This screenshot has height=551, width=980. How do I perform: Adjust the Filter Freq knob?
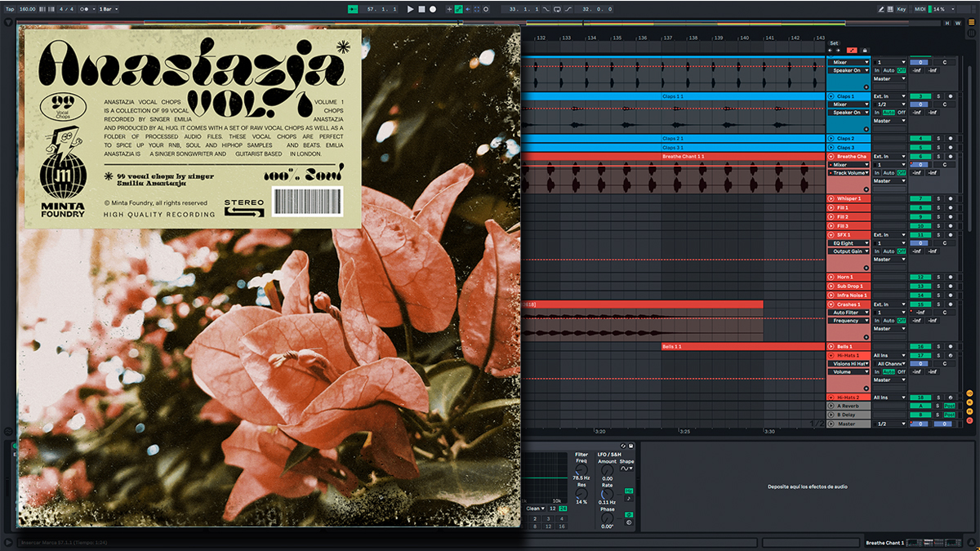(x=581, y=469)
